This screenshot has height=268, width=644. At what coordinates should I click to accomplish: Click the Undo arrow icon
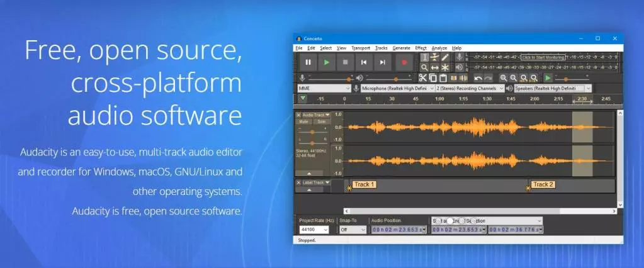[478, 78]
